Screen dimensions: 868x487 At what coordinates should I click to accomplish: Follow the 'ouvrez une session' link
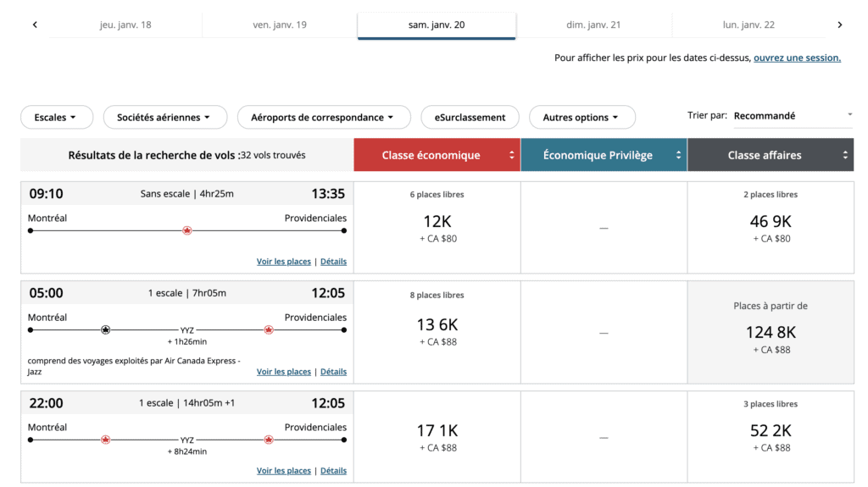(x=797, y=58)
